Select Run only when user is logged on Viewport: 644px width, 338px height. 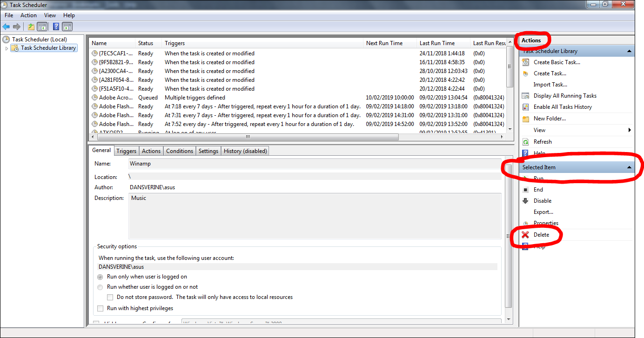pos(100,277)
